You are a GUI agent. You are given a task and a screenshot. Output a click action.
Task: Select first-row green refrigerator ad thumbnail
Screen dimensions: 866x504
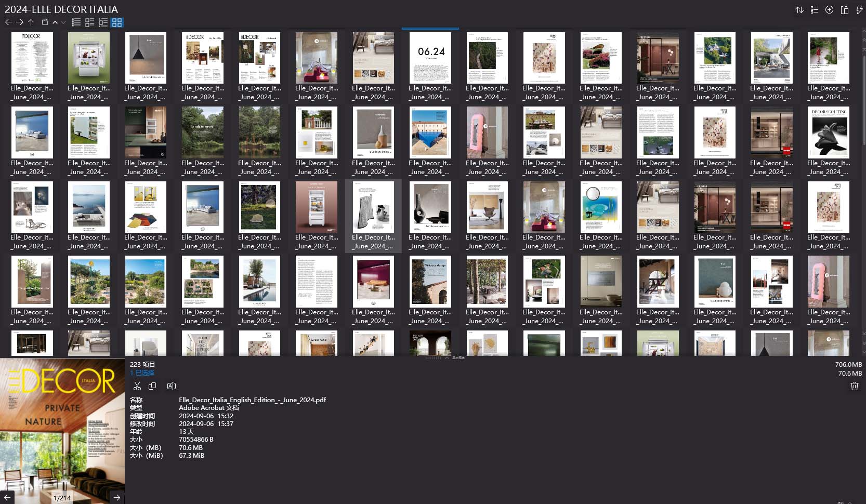pos(89,58)
